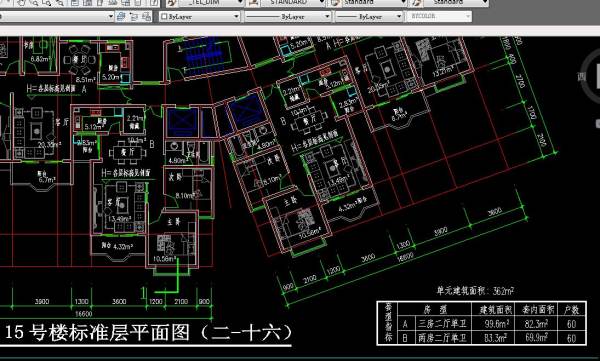The image size is (600, 361).
Task: Click the 三房二厅单卫 table cell
Action: [442, 324]
